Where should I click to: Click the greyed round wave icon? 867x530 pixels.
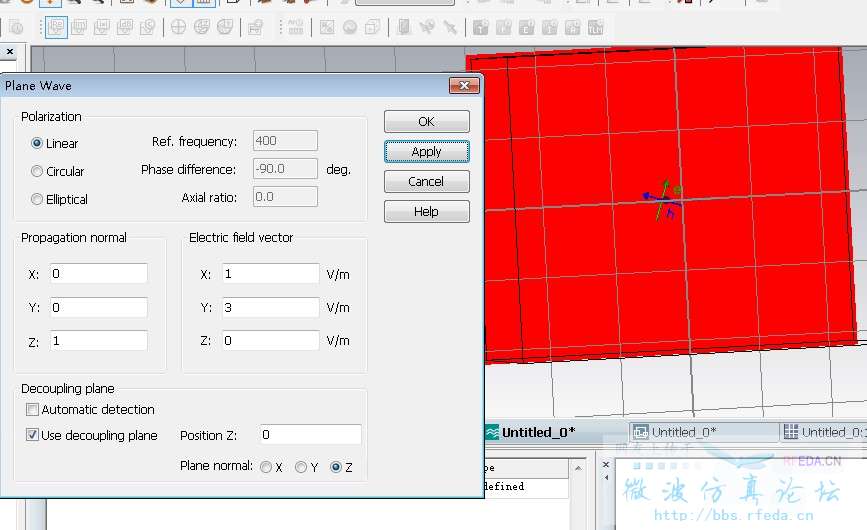click(349, 27)
